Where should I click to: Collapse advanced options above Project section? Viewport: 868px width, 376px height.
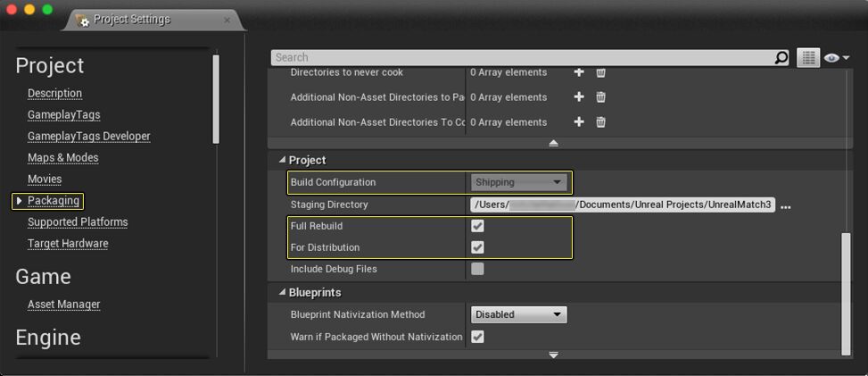(x=554, y=143)
